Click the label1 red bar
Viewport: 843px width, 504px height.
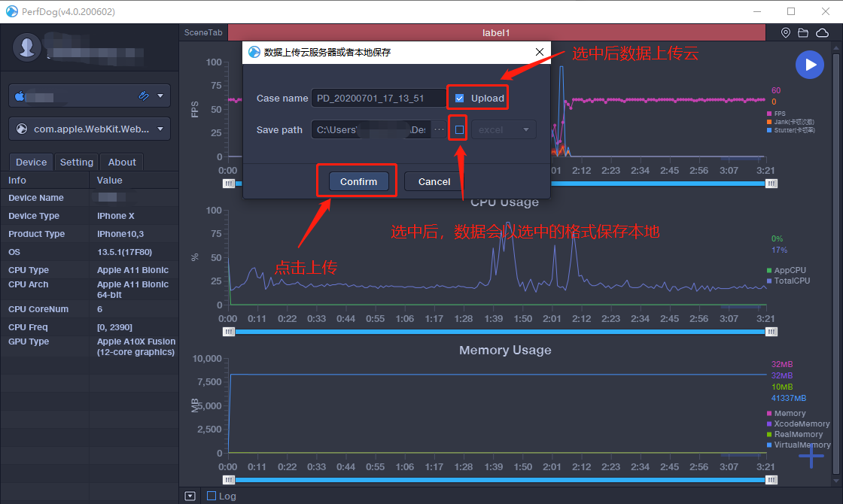coord(496,33)
